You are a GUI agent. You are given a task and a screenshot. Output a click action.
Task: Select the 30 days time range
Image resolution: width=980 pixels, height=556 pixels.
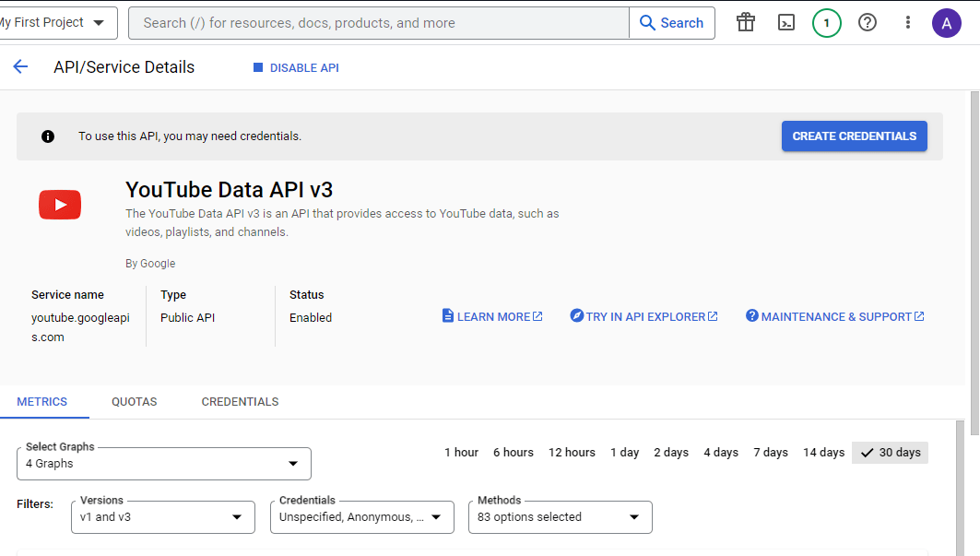(x=890, y=453)
